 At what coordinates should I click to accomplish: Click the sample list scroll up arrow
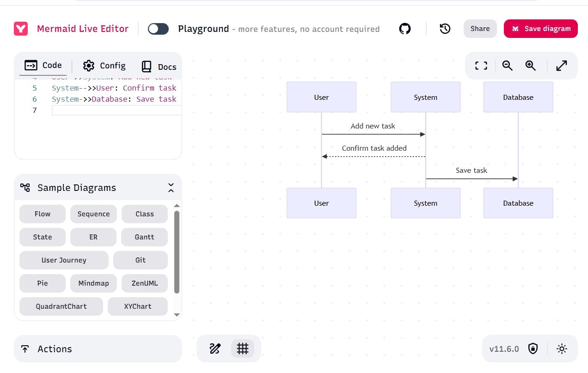click(x=177, y=206)
